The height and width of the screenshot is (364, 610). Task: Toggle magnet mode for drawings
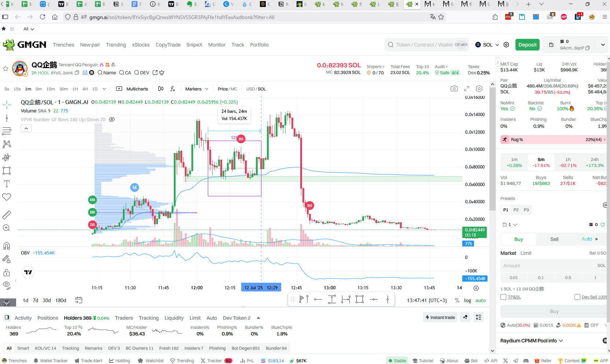point(7,246)
